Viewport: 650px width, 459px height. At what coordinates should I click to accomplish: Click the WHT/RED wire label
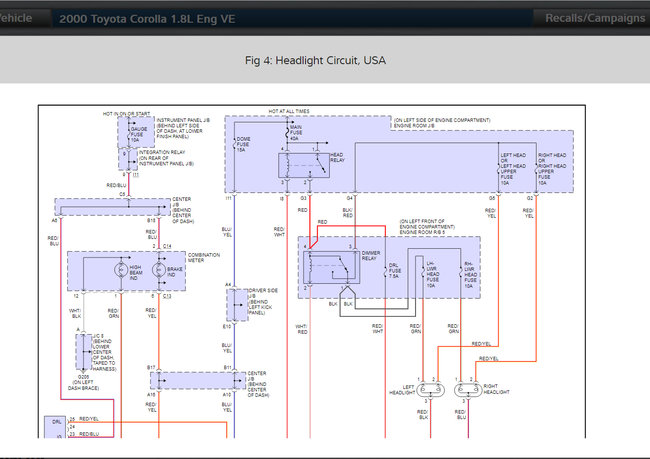click(301, 329)
